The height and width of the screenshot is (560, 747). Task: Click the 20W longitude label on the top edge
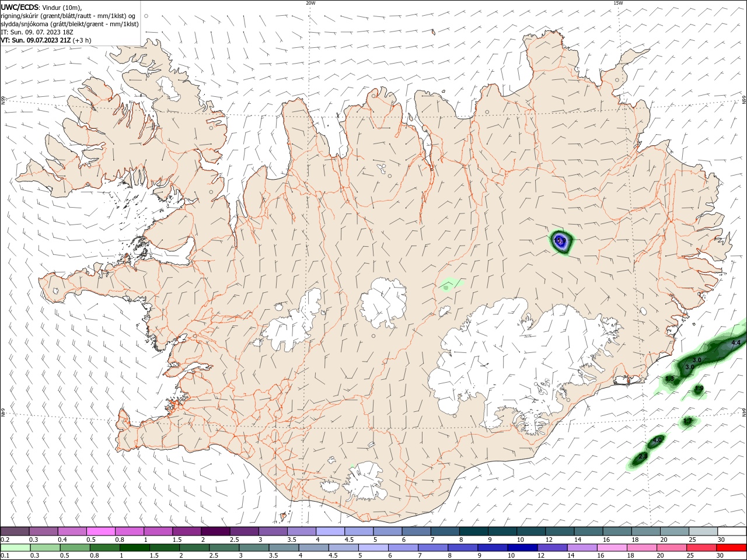click(x=310, y=3)
